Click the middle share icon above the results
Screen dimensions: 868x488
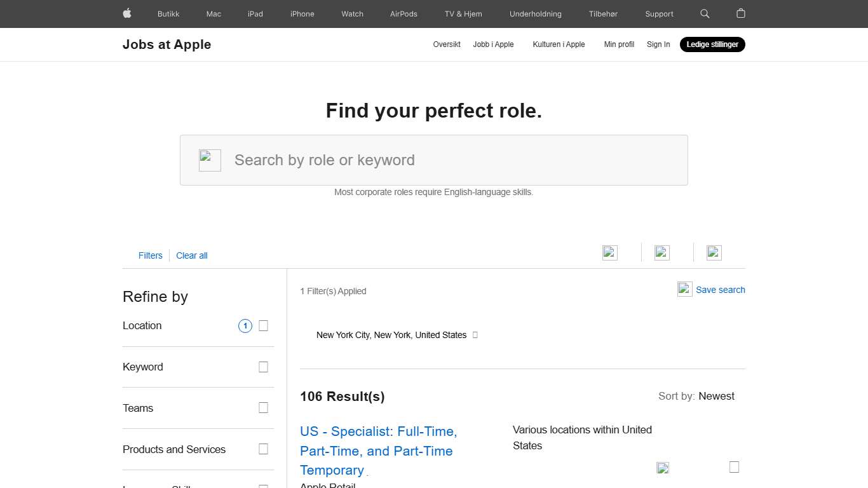[661, 252]
